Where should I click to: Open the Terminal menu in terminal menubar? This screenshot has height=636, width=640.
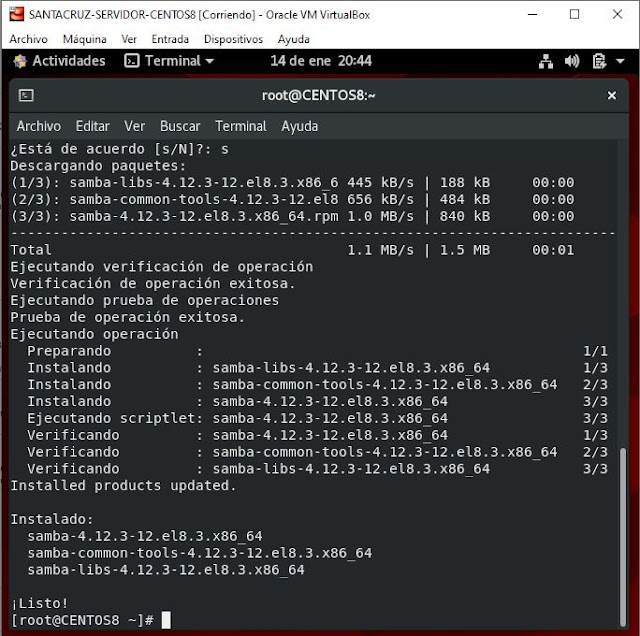241,127
